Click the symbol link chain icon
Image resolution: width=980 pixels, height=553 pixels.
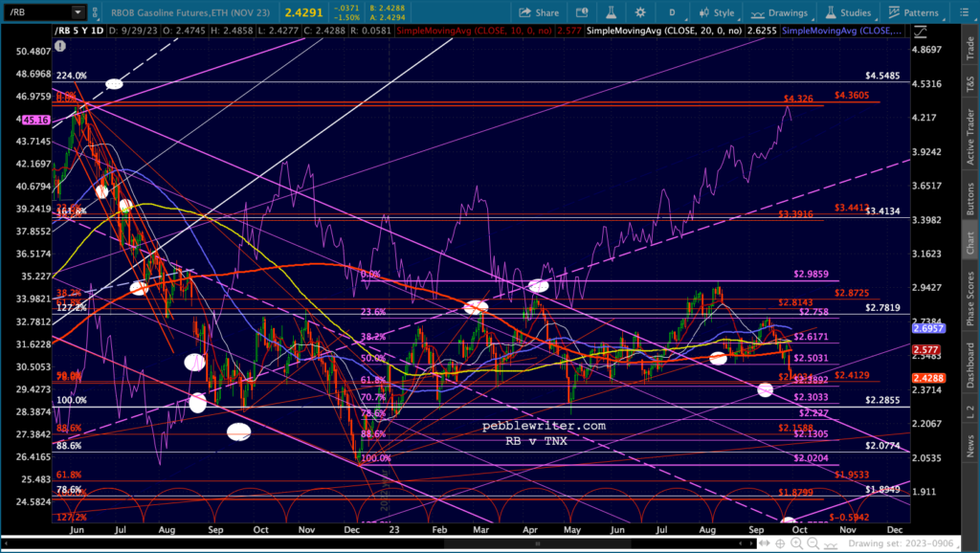(x=95, y=11)
